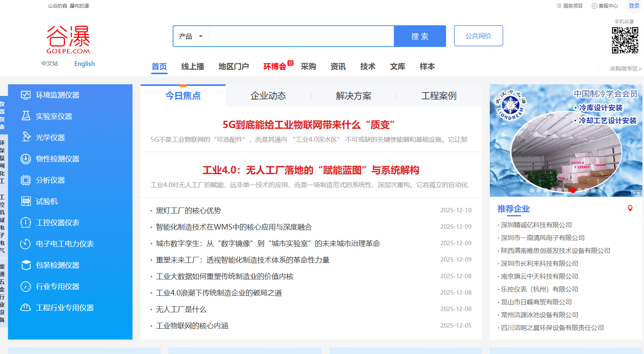This screenshot has width=644, height=354.
Task: Click the 搜索 button
Action: (x=420, y=36)
